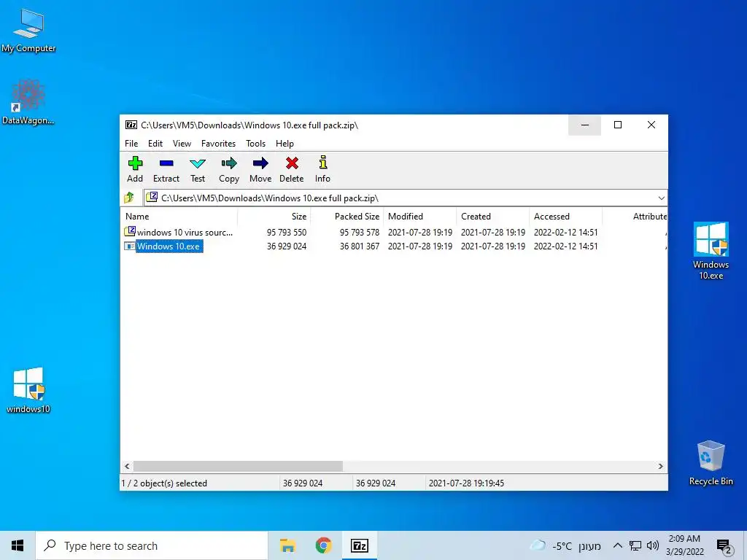The height and width of the screenshot is (560, 747).
Task: Click size value 95 793 550
Action: coord(286,233)
